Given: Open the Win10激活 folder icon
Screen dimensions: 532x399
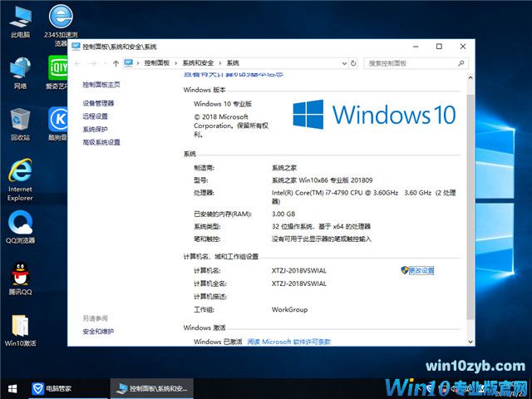Looking at the screenshot, I should click(20, 331).
